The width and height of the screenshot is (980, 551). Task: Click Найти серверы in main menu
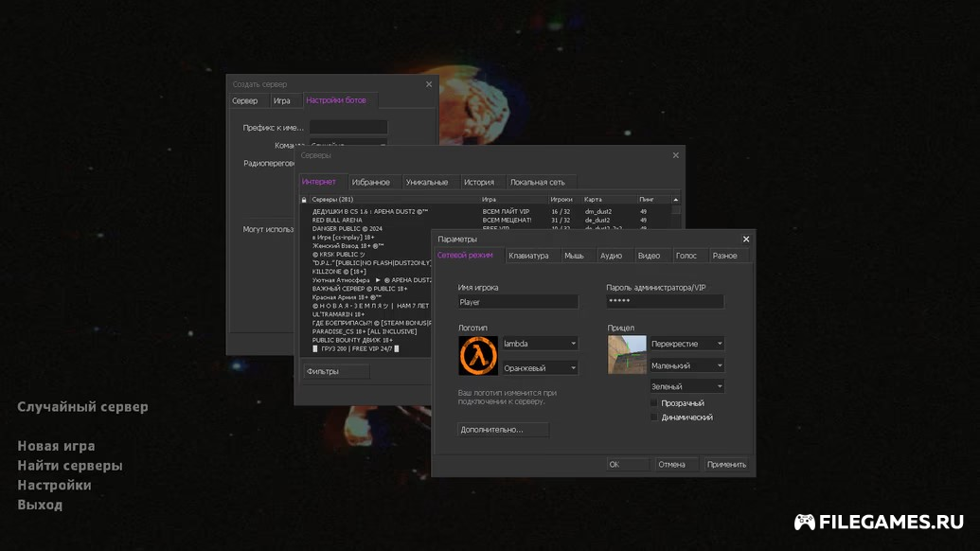tap(70, 466)
